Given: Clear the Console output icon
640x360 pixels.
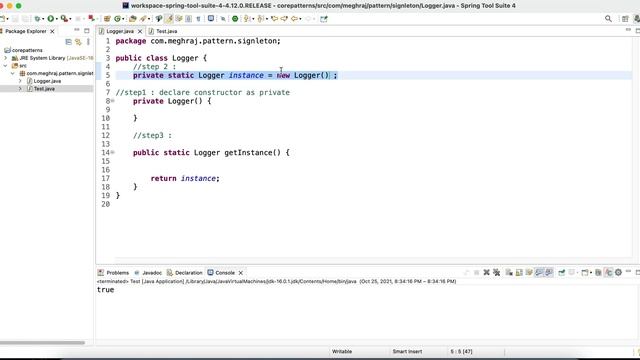Looking at the screenshot, I should click(x=509, y=272).
